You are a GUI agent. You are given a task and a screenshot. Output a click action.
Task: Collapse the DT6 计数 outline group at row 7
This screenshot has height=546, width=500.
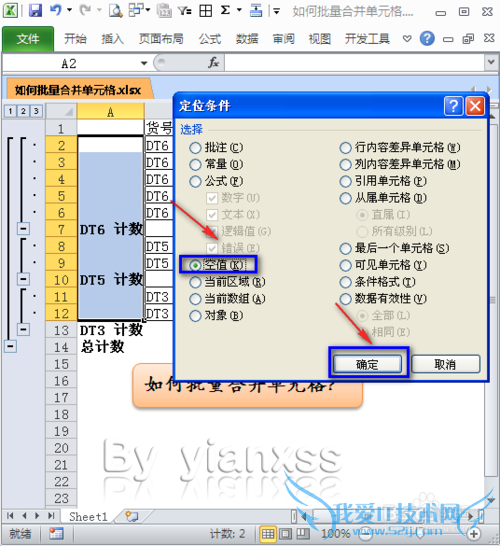pos(23,229)
